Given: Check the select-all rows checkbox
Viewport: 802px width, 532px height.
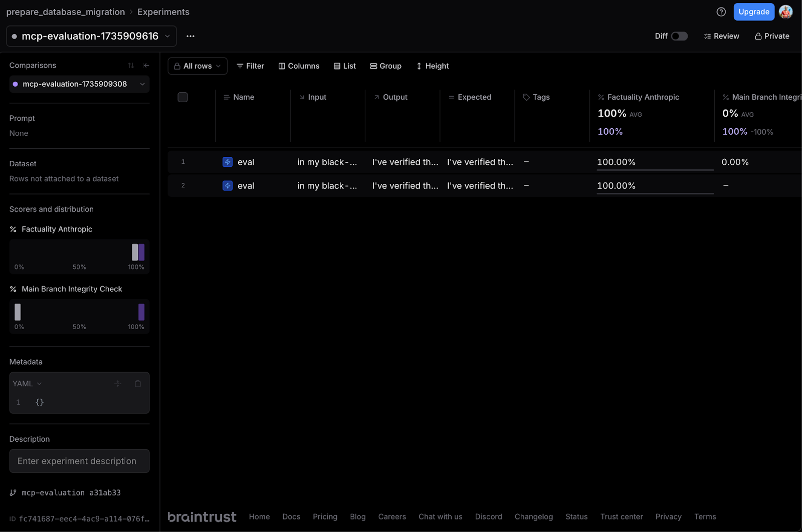Looking at the screenshot, I should tap(183, 97).
